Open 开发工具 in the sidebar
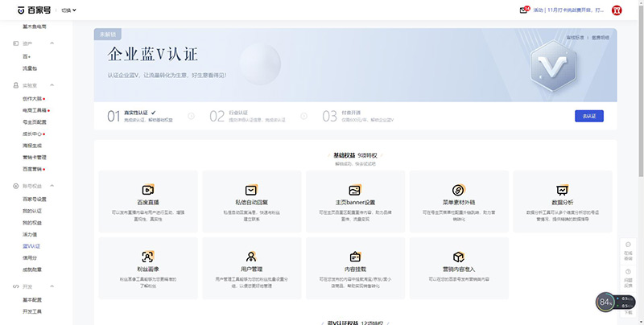The height and width of the screenshot is (325, 644). tap(32, 311)
